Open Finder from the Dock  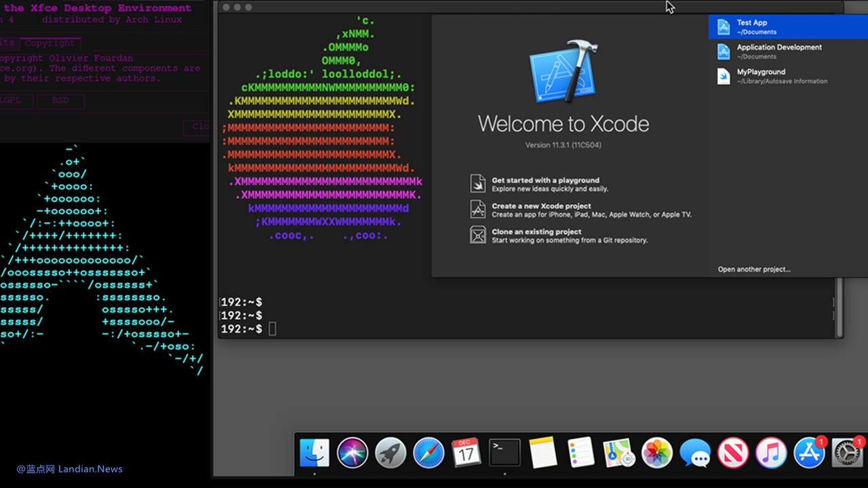coord(315,453)
